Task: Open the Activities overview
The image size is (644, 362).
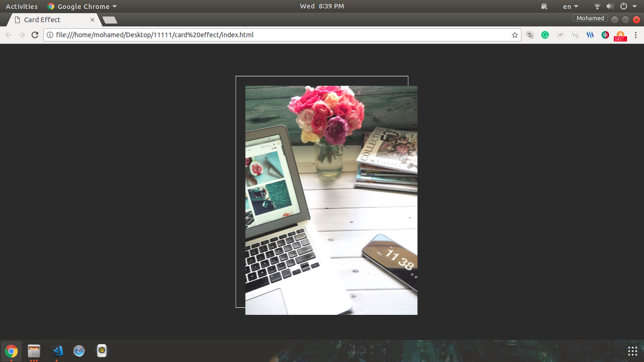Action: point(22,6)
